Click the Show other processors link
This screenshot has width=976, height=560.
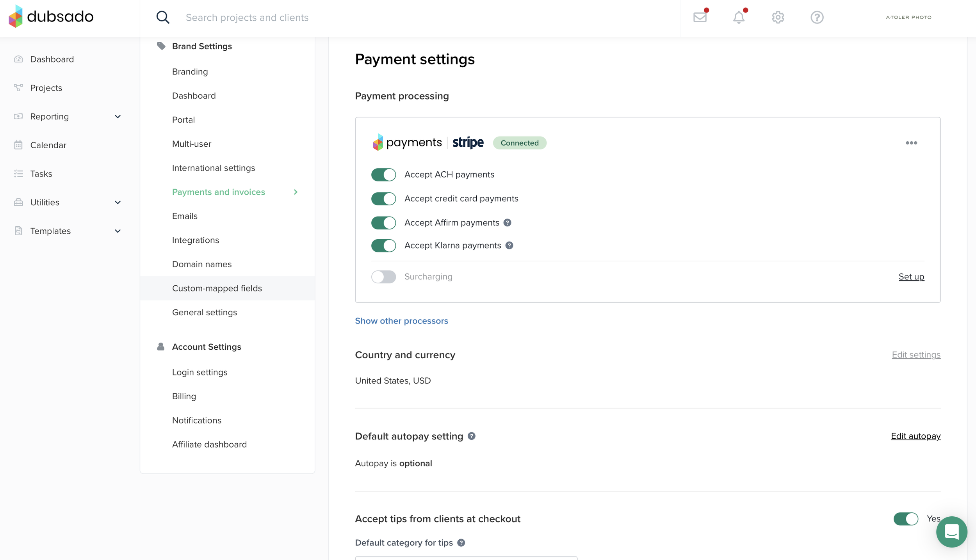401,321
